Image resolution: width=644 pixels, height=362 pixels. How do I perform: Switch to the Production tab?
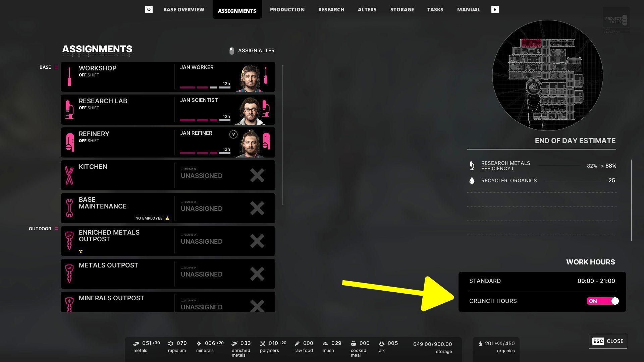[x=287, y=9]
